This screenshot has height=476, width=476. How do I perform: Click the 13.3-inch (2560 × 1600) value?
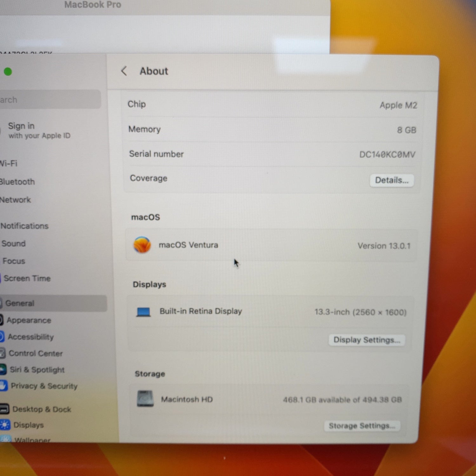pos(360,312)
